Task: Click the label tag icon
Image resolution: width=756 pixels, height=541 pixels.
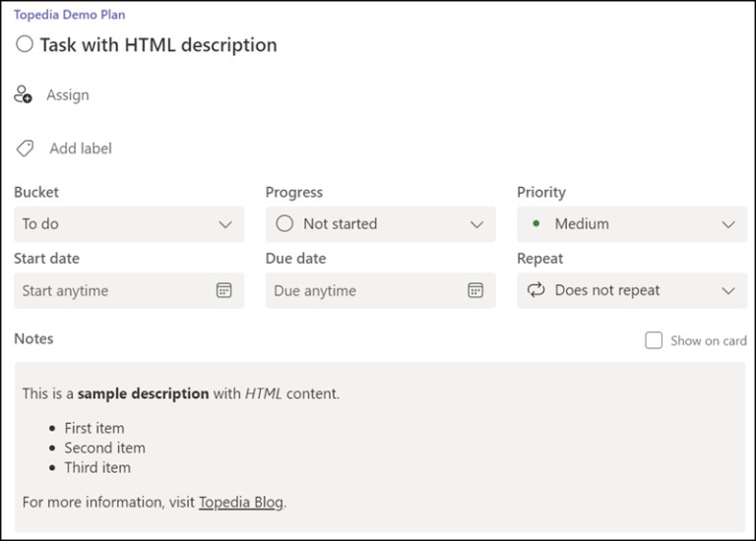Action: pyautogui.click(x=25, y=149)
